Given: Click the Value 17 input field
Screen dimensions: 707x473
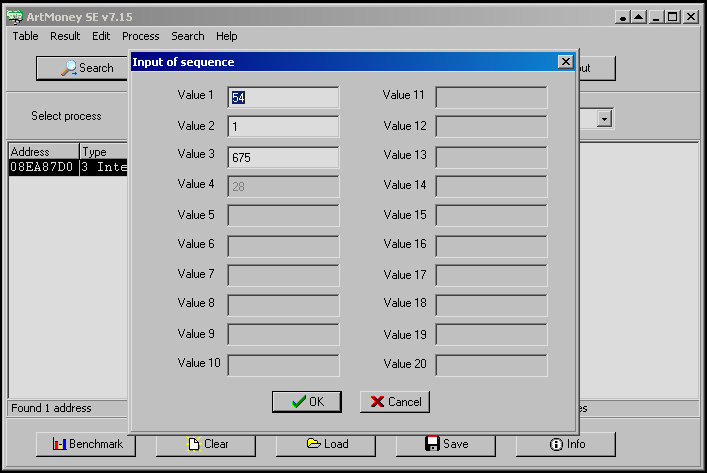Looking at the screenshot, I should [491, 276].
